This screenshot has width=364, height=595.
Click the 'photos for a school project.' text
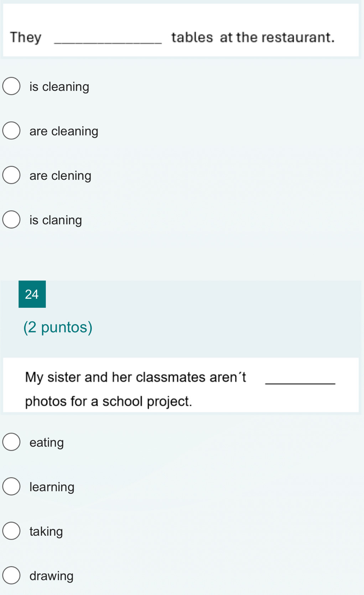[109, 401]
